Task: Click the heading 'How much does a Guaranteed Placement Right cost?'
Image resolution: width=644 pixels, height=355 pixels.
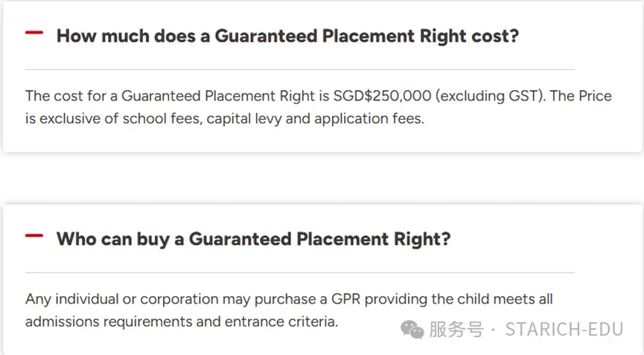Action: coord(287,36)
